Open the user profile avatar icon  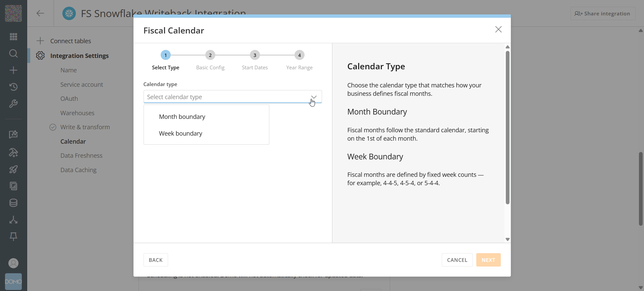coord(13,263)
